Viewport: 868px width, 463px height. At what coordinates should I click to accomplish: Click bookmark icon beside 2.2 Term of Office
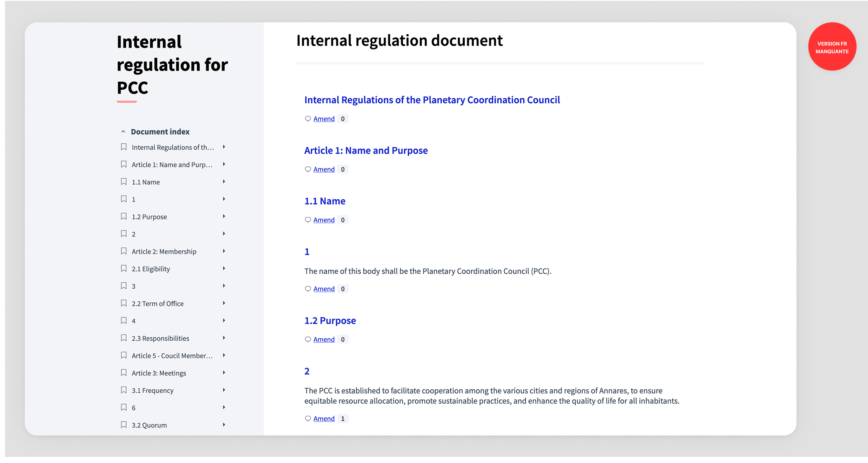pyautogui.click(x=123, y=303)
